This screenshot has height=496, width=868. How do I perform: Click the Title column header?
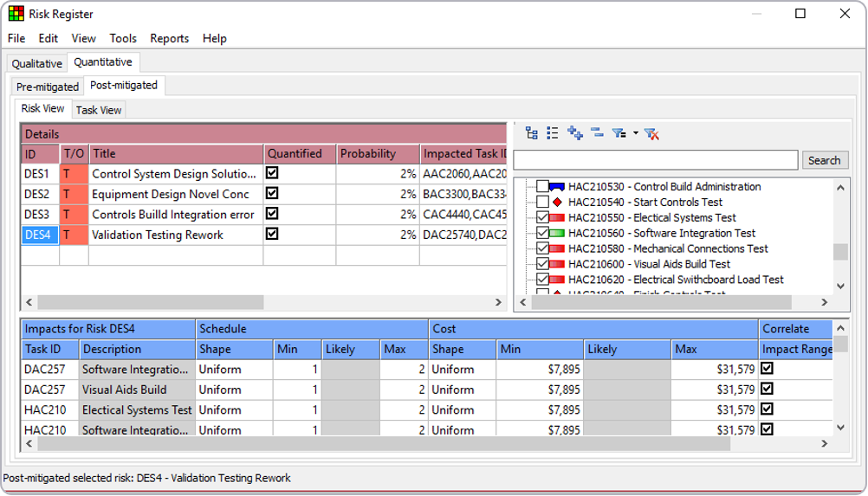[176, 154]
